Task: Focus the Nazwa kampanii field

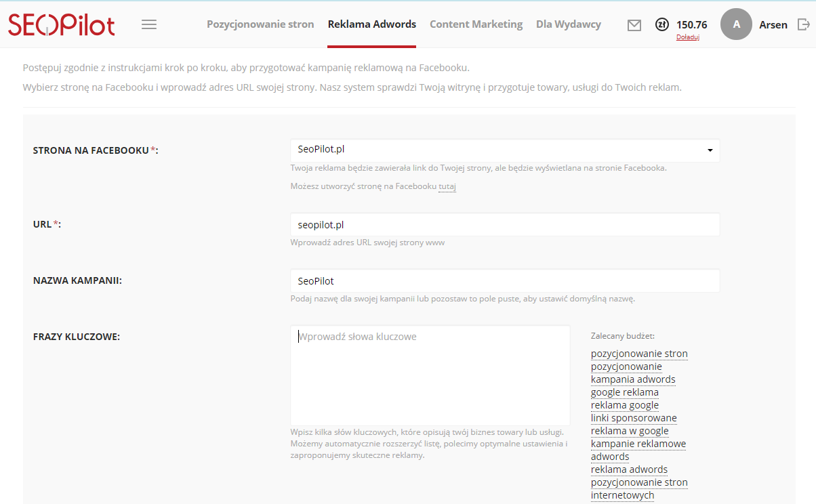Action: coord(505,280)
